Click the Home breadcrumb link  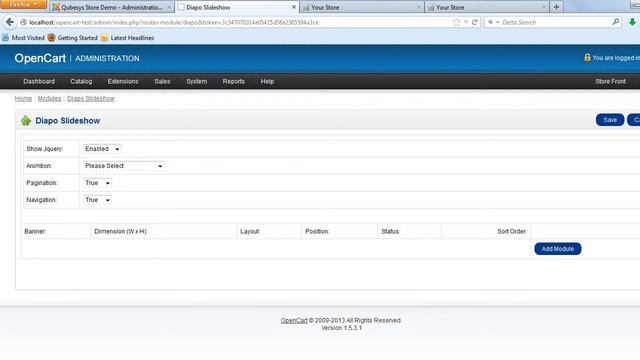(23, 98)
